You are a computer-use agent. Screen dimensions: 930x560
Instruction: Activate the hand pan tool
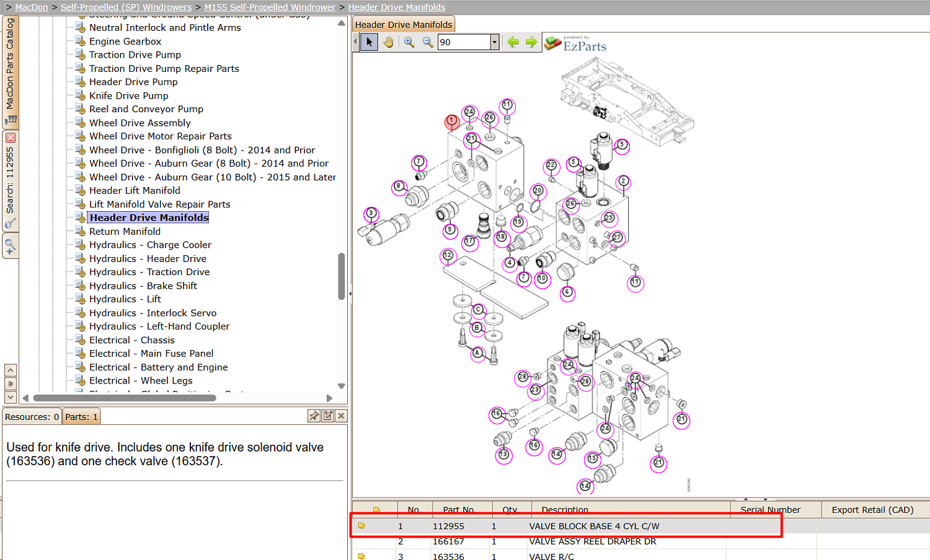388,42
